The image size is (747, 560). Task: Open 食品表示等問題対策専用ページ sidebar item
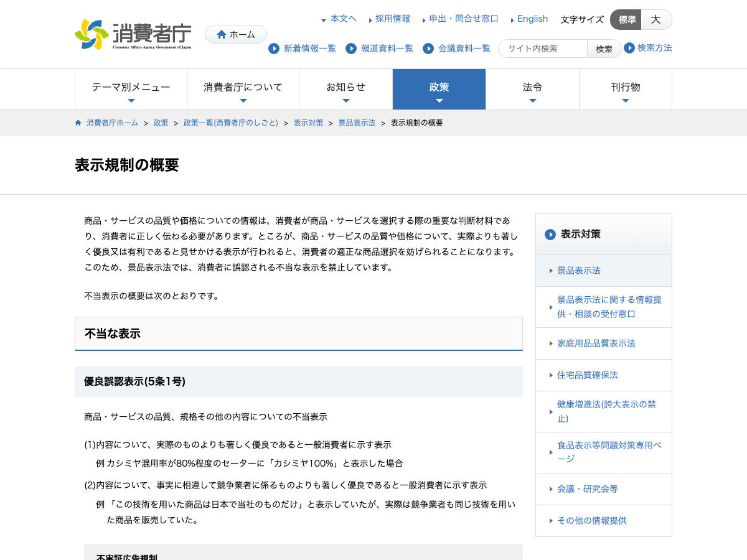tap(604, 452)
